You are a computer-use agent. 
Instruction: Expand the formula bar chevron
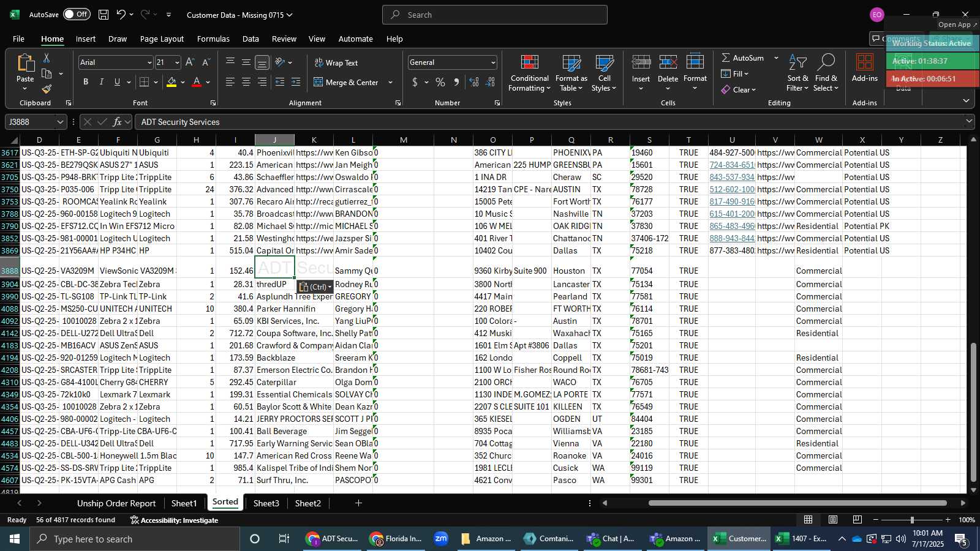969,122
